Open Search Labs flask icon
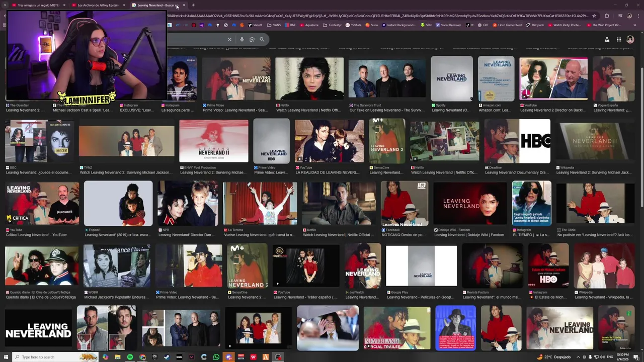This screenshot has height=362, width=644. click(607, 39)
